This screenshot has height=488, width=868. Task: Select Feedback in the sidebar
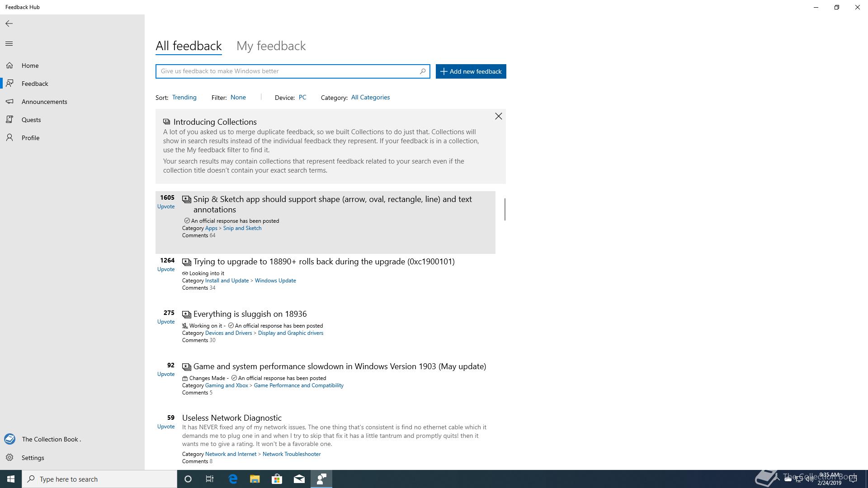coord(72,84)
